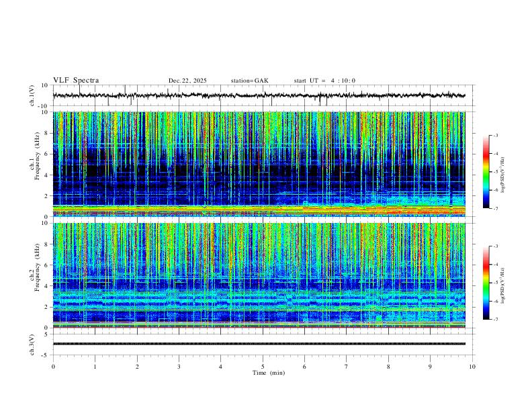
Task: Click the ch.1 spectrogram color scale bar
Action: 486,172
